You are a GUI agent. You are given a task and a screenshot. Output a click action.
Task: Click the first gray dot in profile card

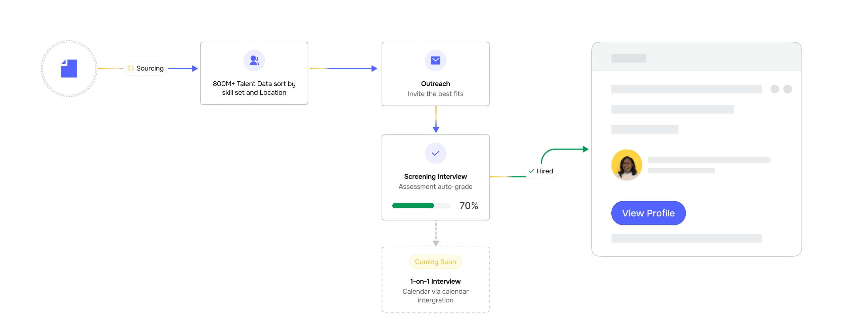tap(775, 89)
